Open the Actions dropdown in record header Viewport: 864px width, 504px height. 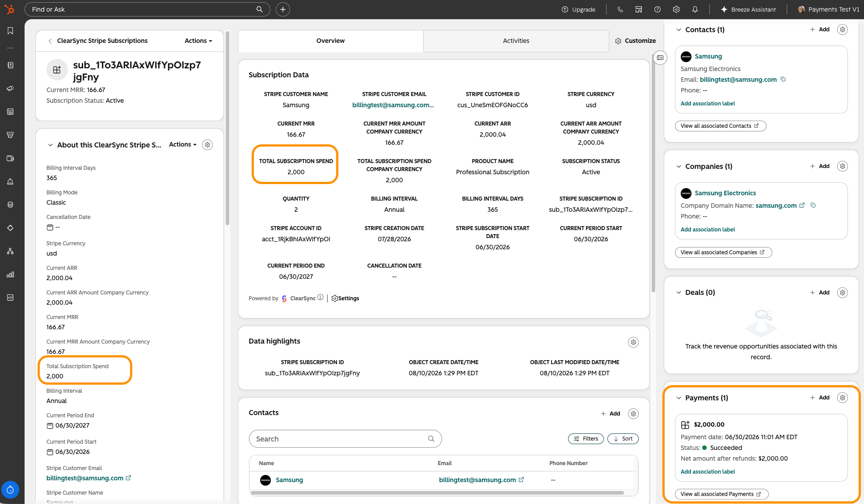[x=198, y=41]
